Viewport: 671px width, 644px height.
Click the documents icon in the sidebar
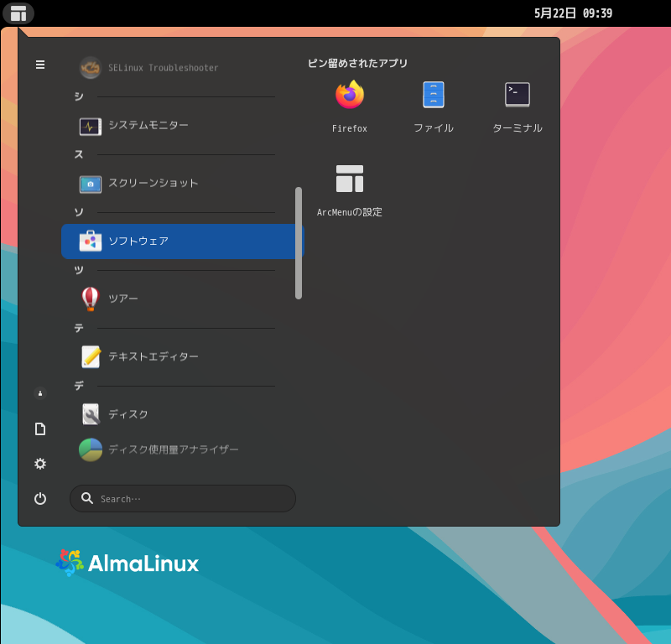pyautogui.click(x=39, y=428)
